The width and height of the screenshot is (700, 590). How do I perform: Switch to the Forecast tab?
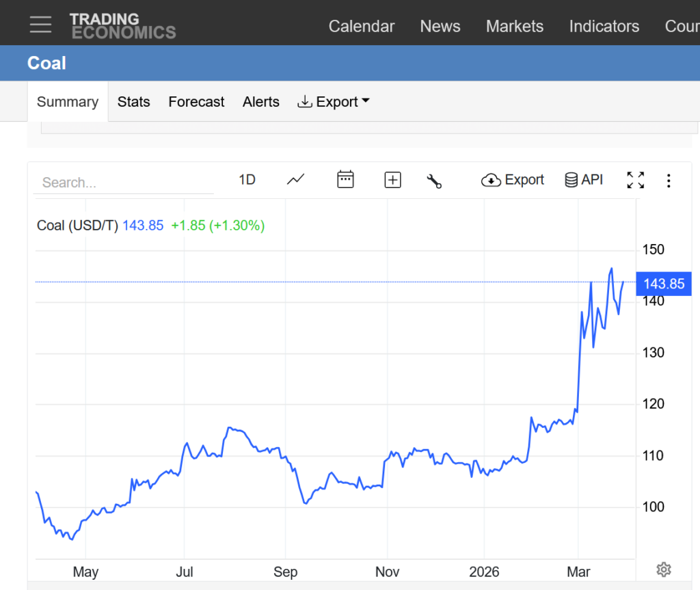click(196, 102)
